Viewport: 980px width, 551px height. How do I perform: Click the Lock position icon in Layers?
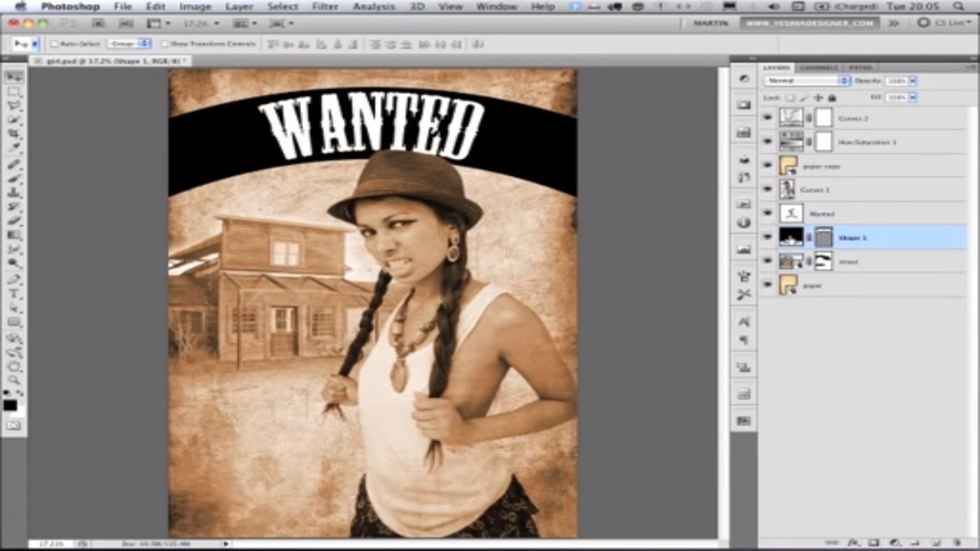point(818,98)
